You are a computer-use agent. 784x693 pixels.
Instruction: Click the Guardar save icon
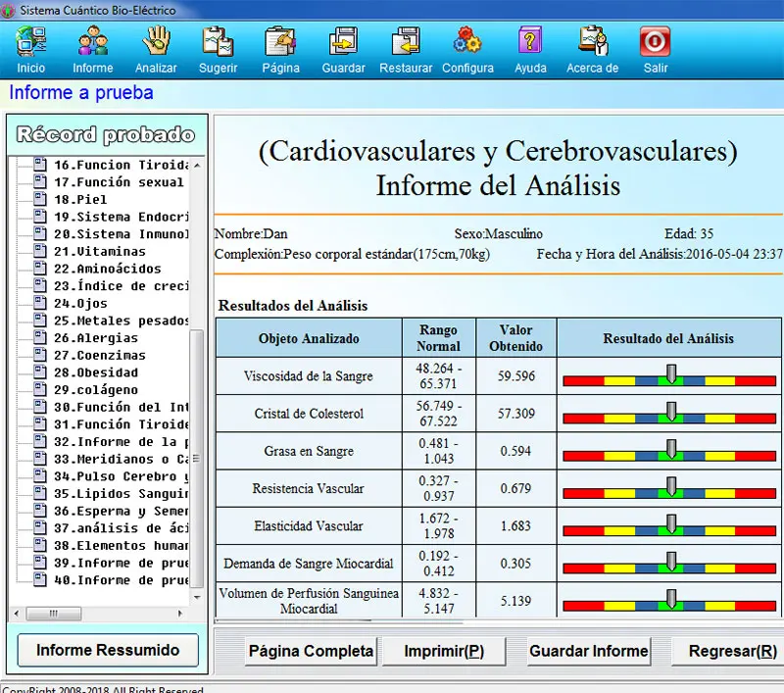tap(343, 43)
